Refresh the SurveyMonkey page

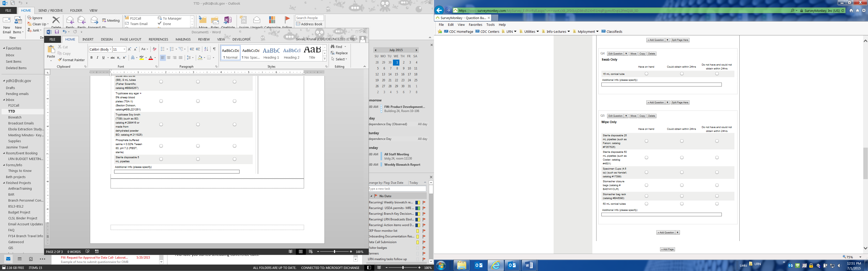[843, 10]
